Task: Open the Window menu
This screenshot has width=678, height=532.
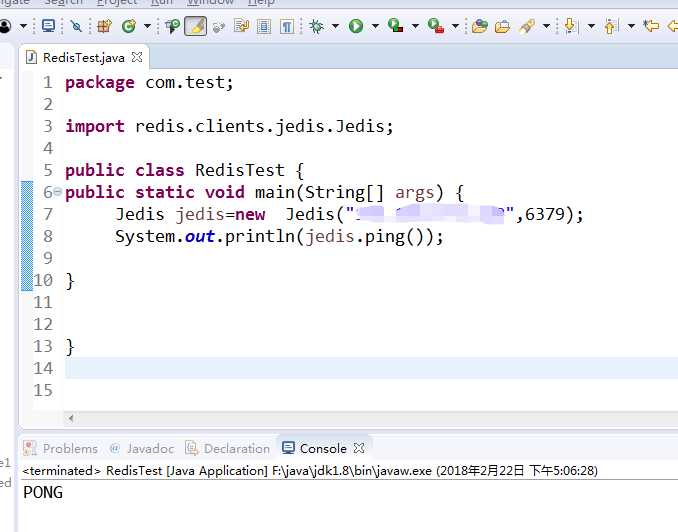Action: point(210,2)
